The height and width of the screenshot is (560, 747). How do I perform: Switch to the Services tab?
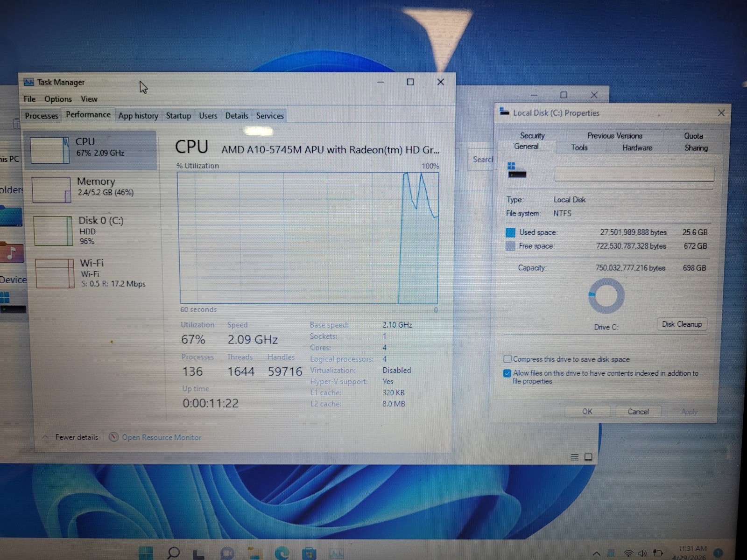pyautogui.click(x=270, y=116)
